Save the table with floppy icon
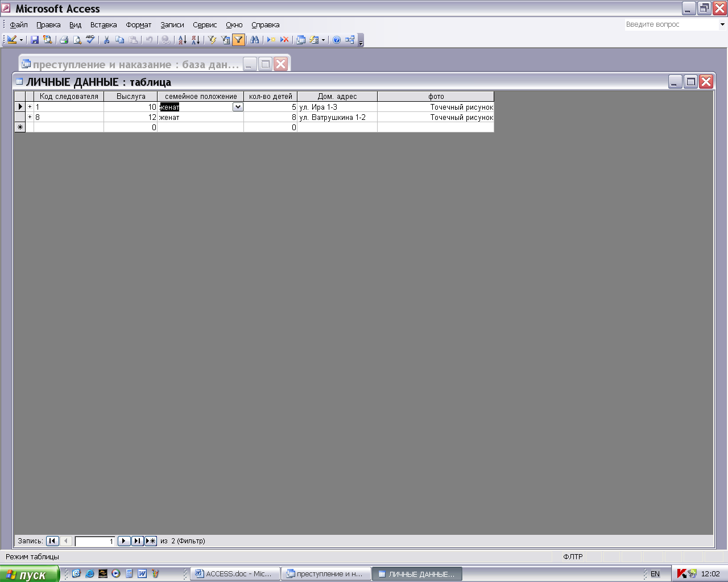728x582 pixels. (x=35, y=40)
